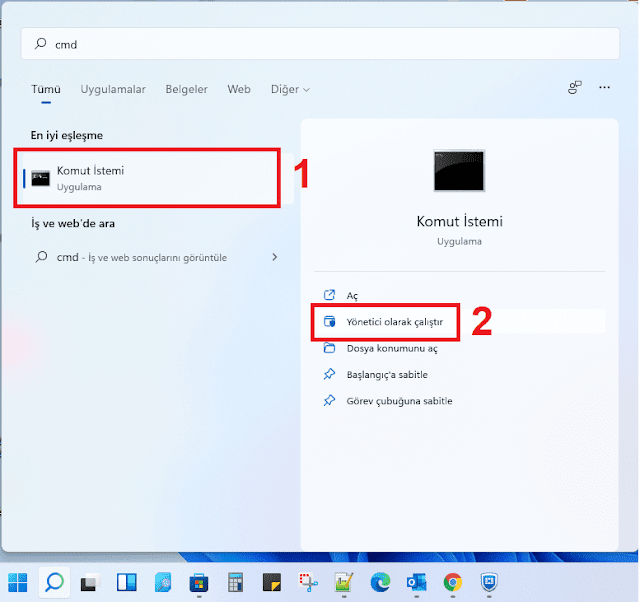Click the Aç open icon
The image size is (640, 602).
329,295
